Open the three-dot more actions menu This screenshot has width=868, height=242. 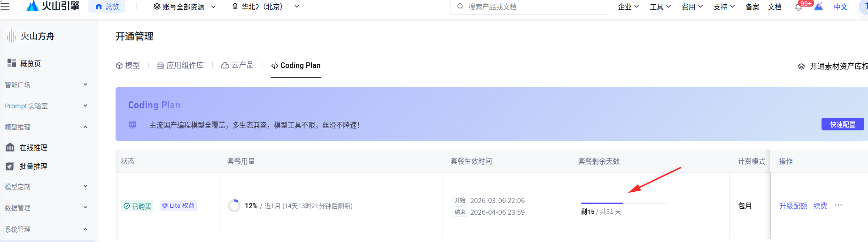[x=838, y=205]
